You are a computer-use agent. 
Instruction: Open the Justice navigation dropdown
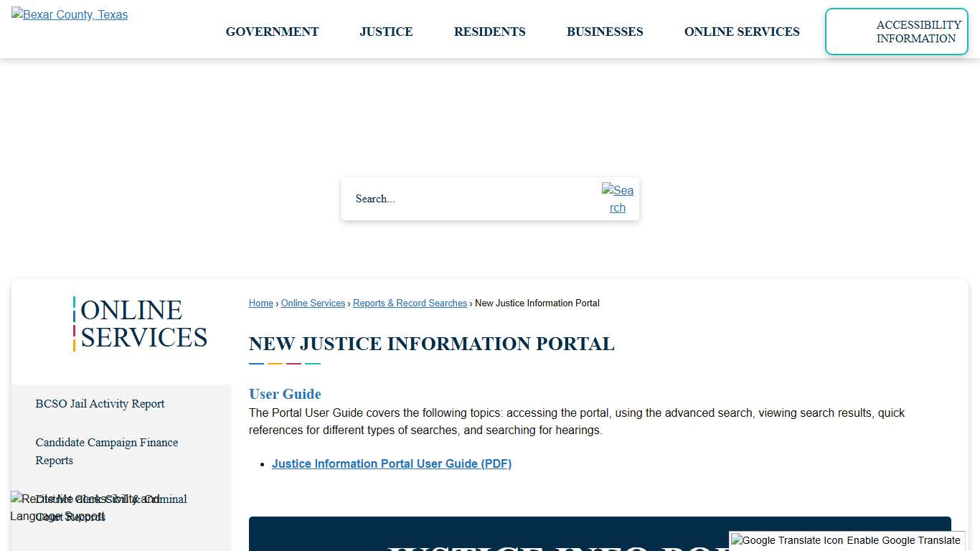tap(386, 32)
